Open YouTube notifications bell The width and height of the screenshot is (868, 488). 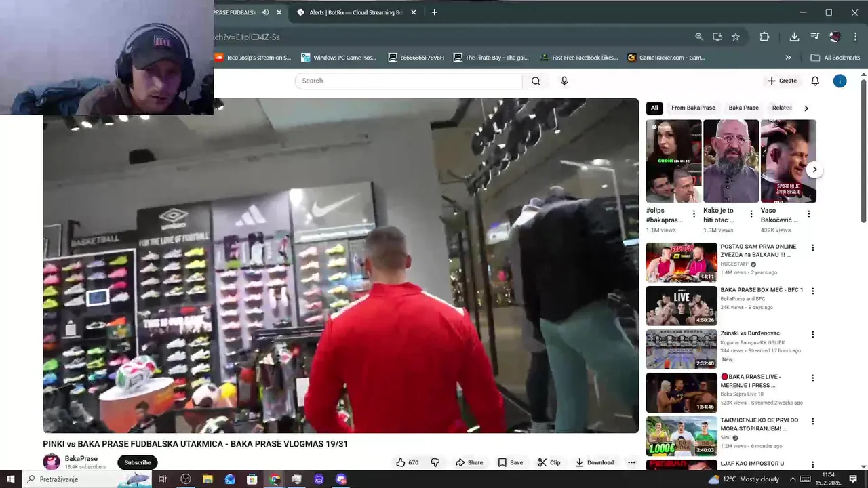tap(815, 81)
